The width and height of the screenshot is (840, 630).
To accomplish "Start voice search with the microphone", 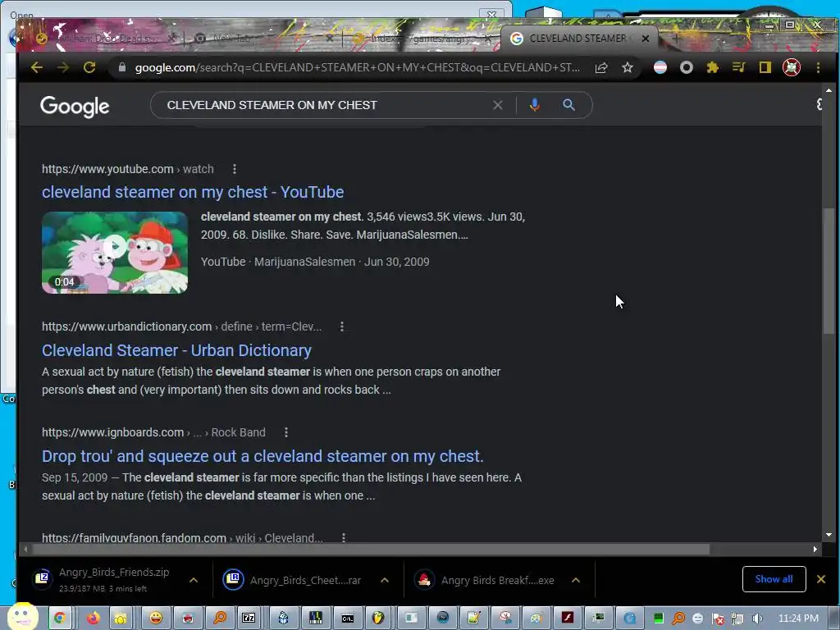I will point(534,105).
